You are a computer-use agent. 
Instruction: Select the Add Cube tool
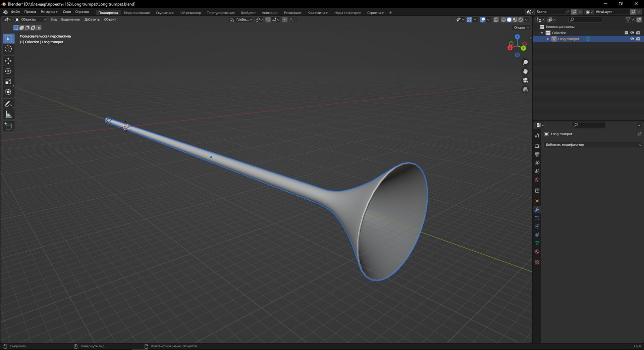coord(8,126)
